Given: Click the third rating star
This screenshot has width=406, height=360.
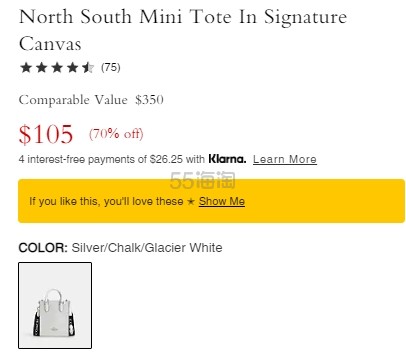Looking at the screenshot, I should [x=57, y=68].
